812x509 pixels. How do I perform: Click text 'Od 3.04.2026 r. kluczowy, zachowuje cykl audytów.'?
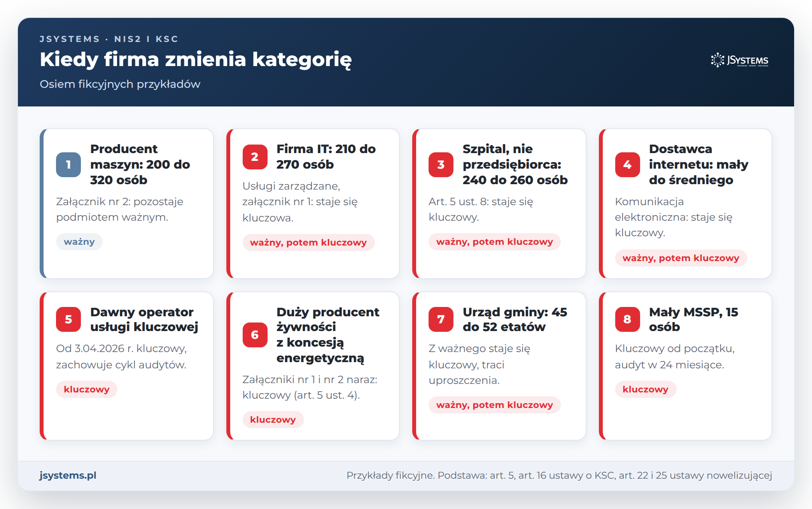121,356
